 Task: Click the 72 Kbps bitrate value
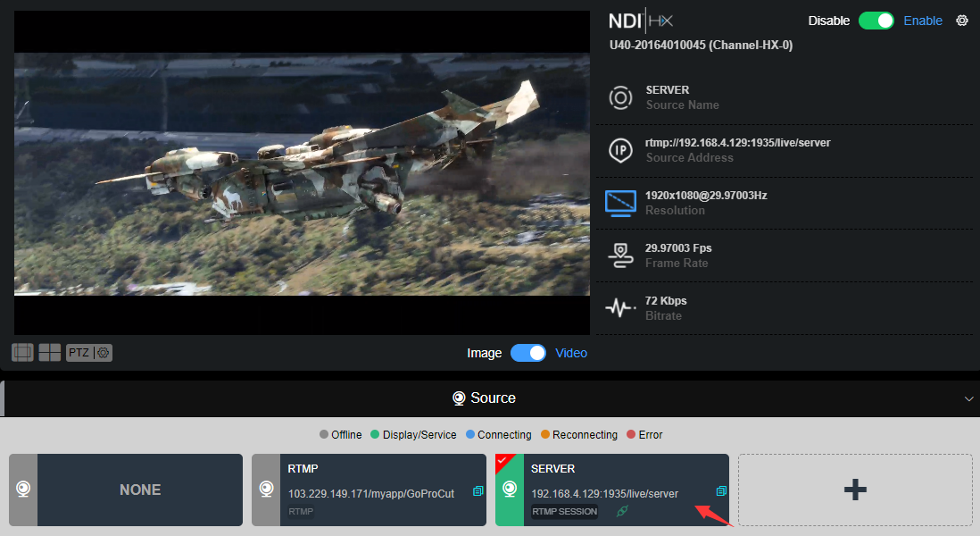click(666, 301)
